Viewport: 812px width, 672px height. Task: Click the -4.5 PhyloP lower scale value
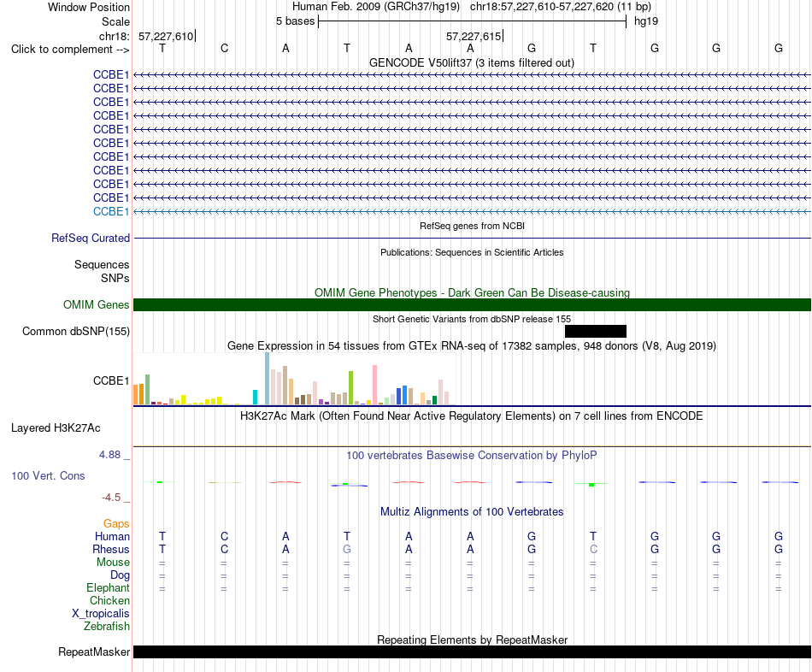[111, 498]
